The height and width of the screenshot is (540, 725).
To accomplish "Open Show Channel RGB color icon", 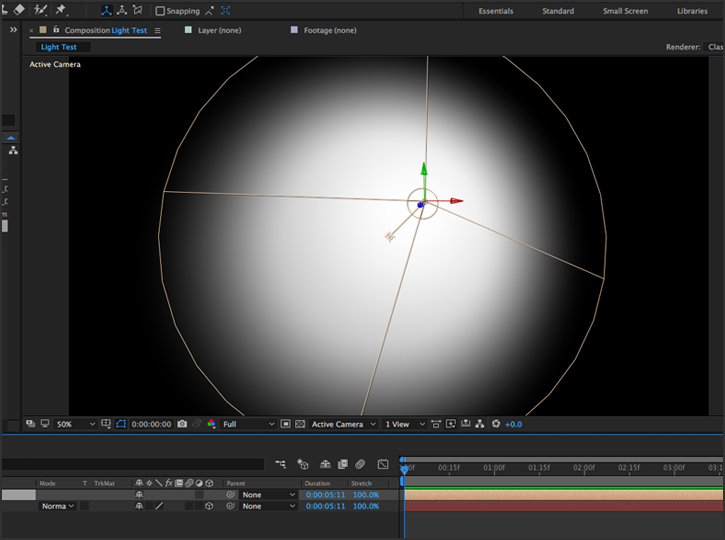I will (211, 424).
